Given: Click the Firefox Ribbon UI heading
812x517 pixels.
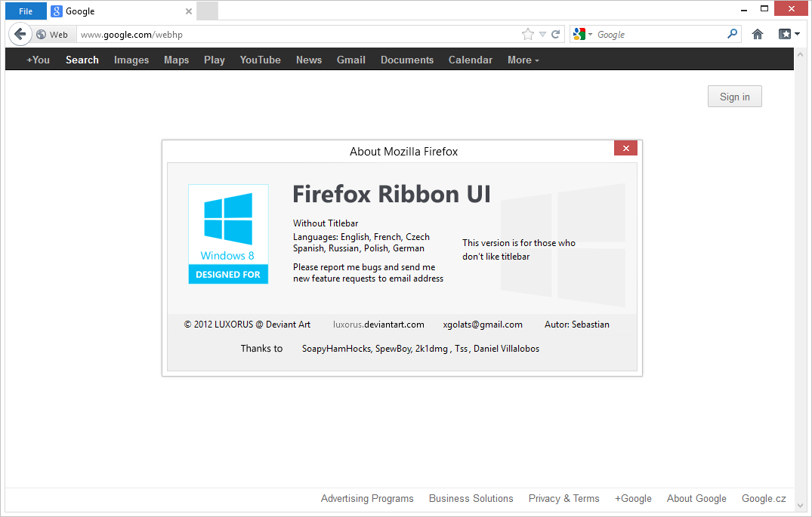Looking at the screenshot, I should (x=391, y=194).
